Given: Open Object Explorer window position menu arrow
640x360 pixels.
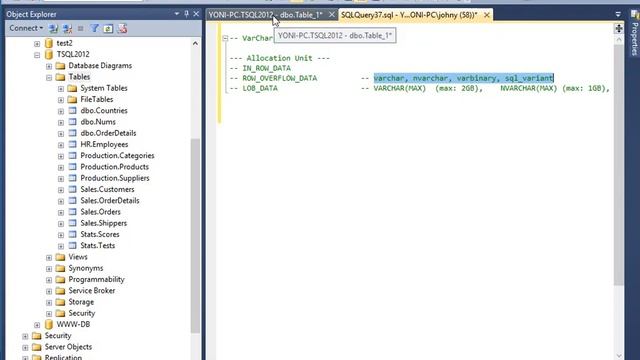Looking at the screenshot, I should (x=177, y=14).
